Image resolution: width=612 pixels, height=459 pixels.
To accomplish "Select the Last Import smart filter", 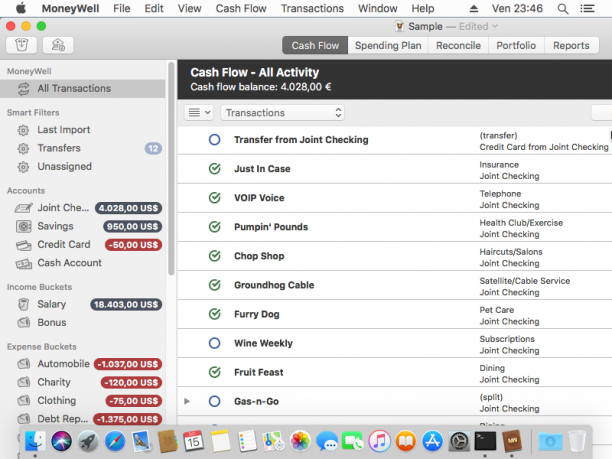I will click(64, 130).
